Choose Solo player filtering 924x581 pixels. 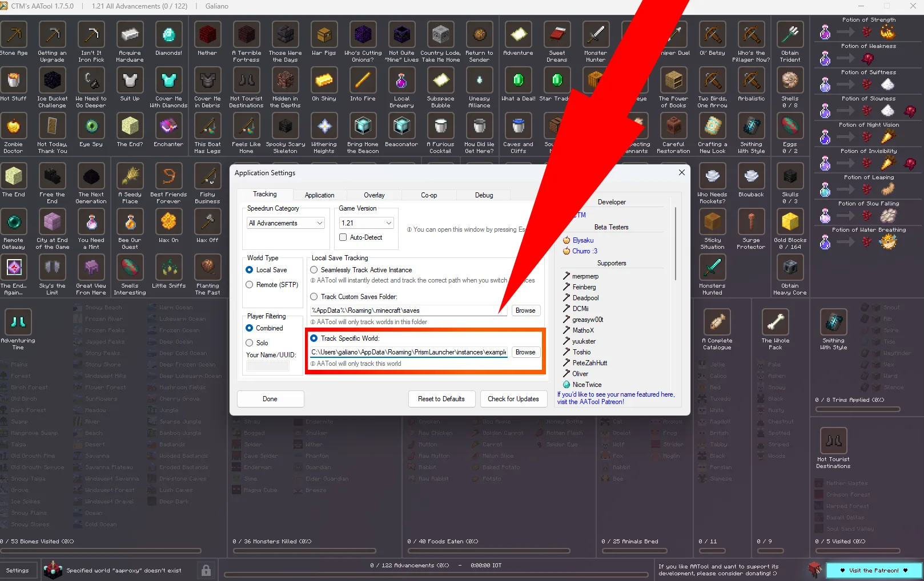click(x=250, y=343)
